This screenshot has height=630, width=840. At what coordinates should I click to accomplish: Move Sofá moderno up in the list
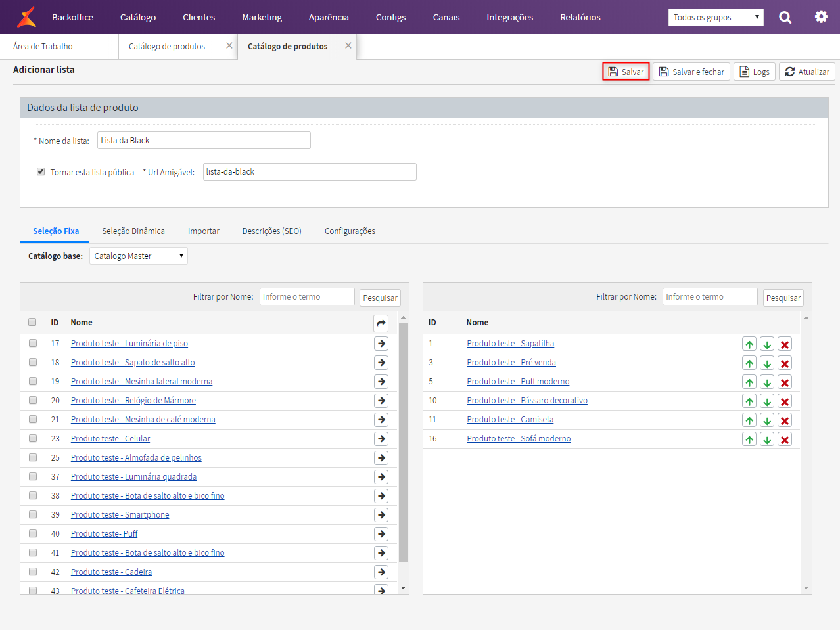click(x=749, y=439)
